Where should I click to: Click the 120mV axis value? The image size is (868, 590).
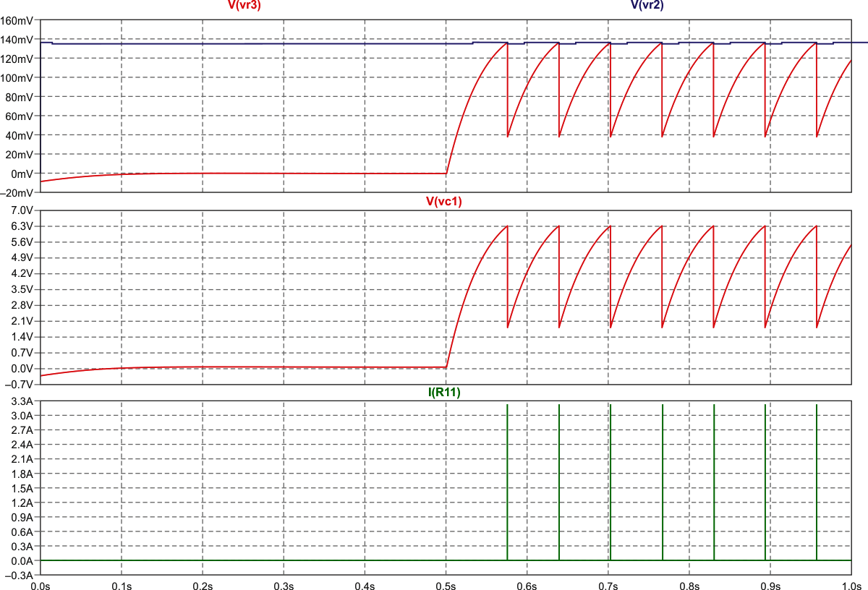point(18,59)
